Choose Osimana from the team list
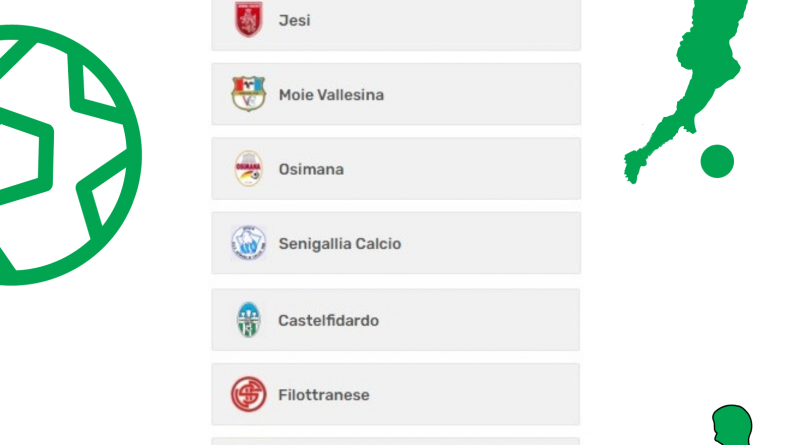Image resolution: width=800 pixels, height=445 pixels. click(x=396, y=168)
